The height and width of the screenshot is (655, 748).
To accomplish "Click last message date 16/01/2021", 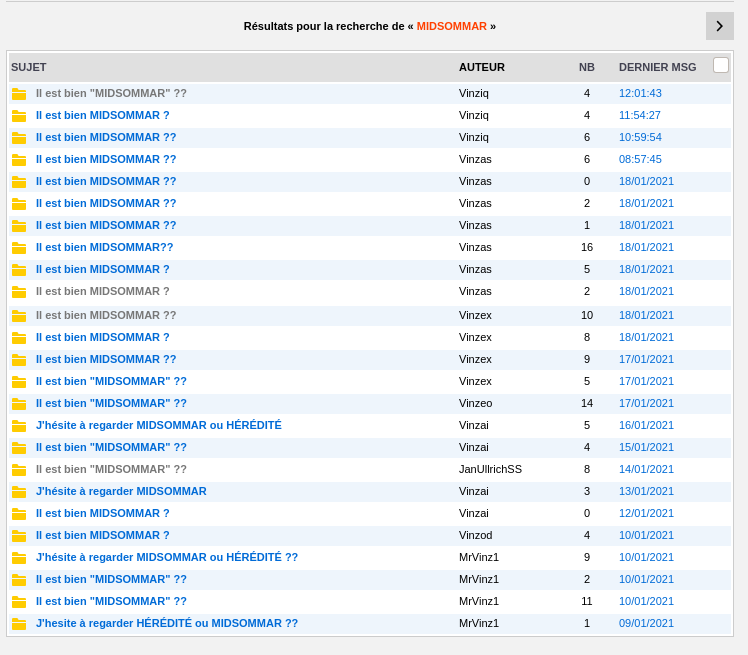I will tap(646, 425).
